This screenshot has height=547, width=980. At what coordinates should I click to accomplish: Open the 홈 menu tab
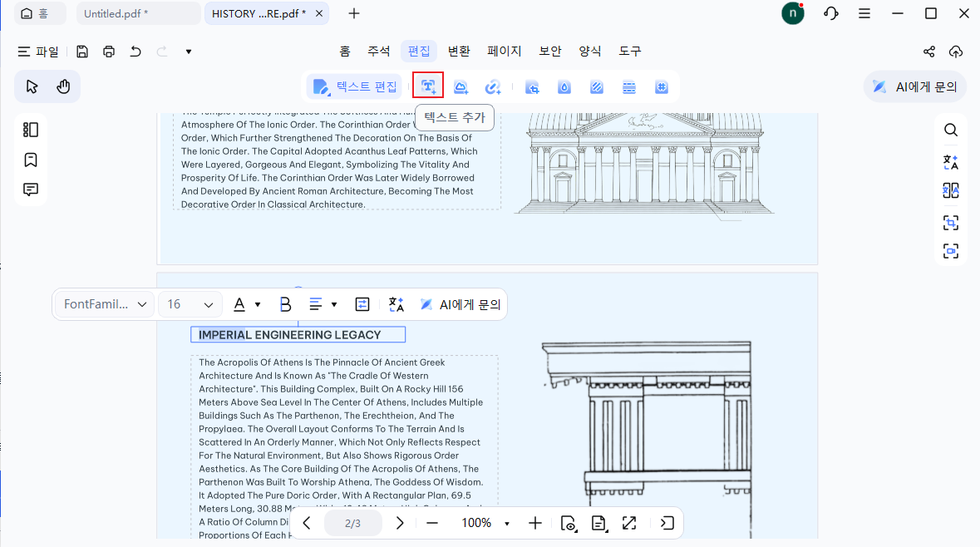[x=344, y=52]
